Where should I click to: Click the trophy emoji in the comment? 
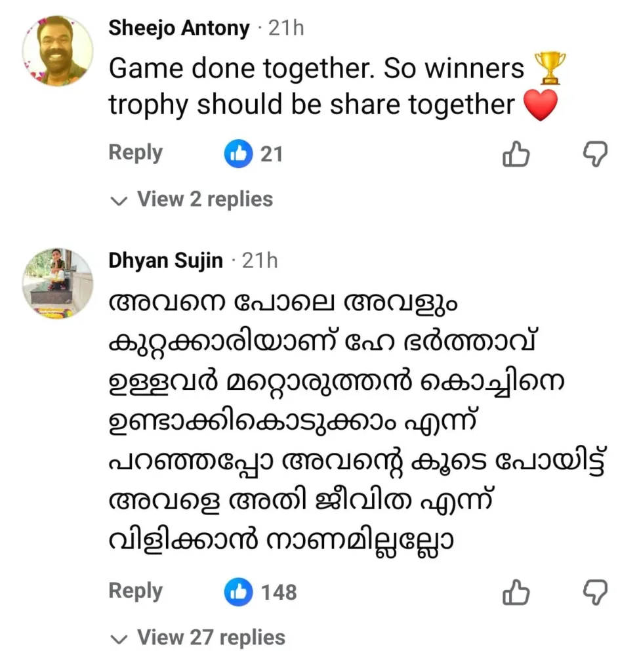[549, 68]
